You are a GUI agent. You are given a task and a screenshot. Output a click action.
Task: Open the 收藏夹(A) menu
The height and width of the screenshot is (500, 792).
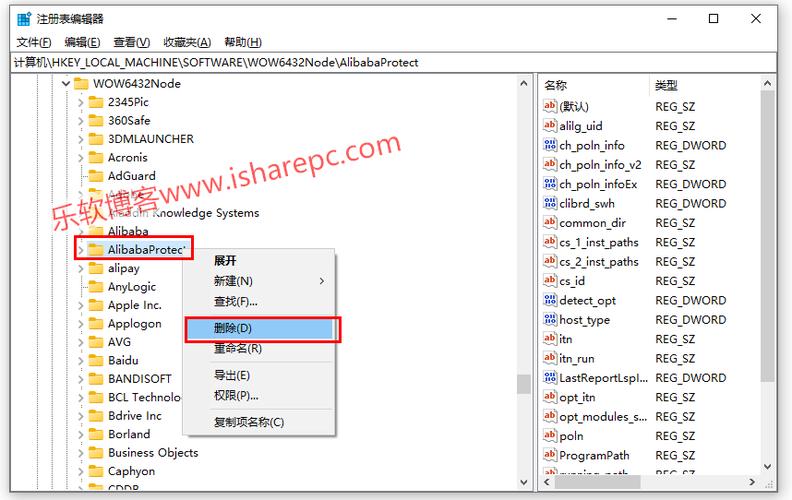coord(187,42)
